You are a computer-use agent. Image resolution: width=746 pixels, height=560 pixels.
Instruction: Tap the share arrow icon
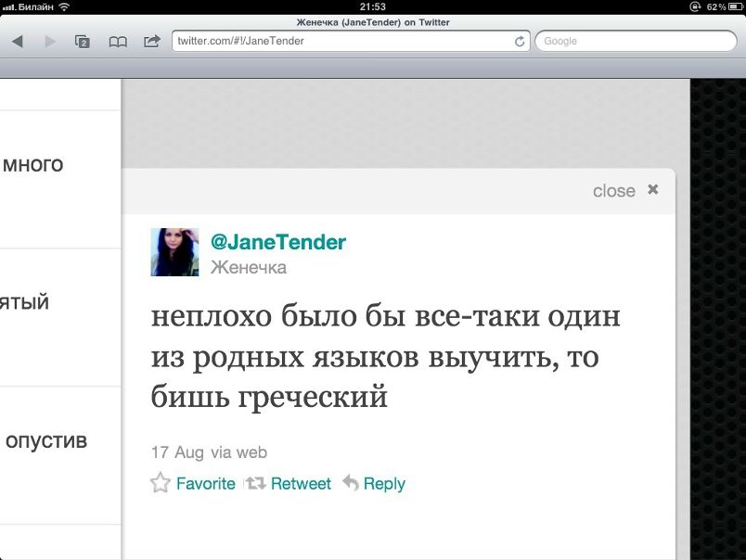click(152, 42)
